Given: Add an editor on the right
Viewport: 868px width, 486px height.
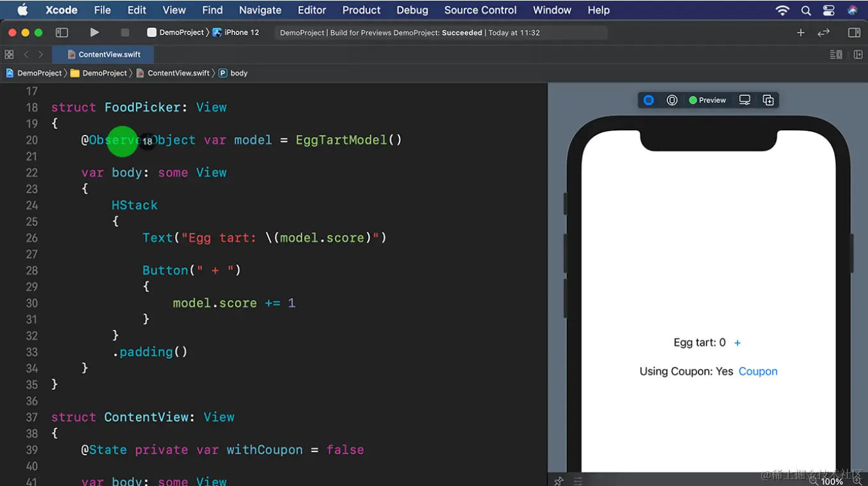Looking at the screenshot, I should (x=858, y=54).
